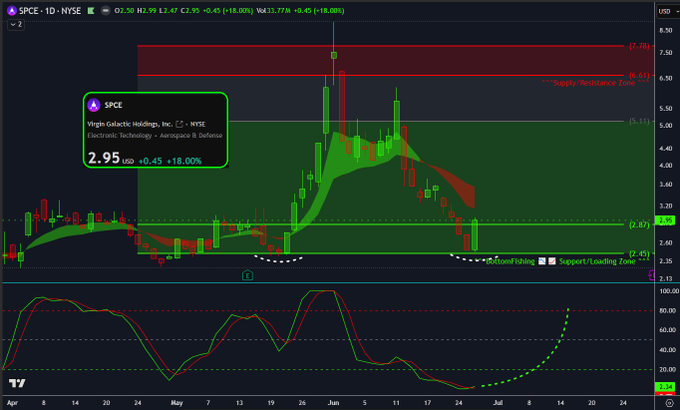Click the 80.00 level on oscillator scale
The image size is (680, 410).
click(667, 311)
